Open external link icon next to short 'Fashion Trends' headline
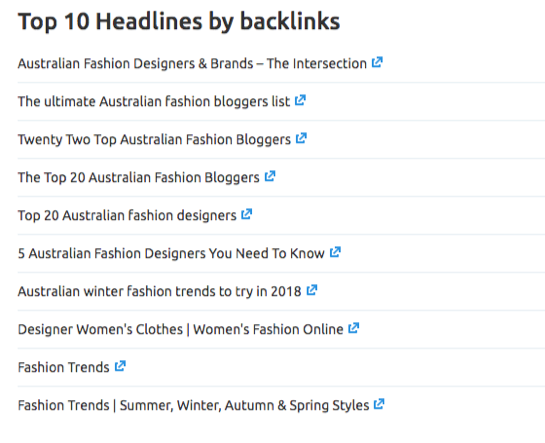The width and height of the screenshot is (545, 443). point(120,366)
